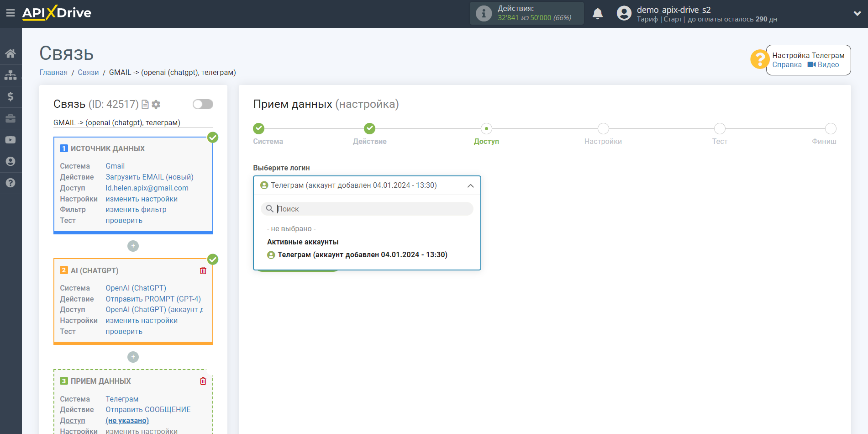Screen dimensions: 868x434
Task: Open the billing dollar sidebar icon
Action: [x=11, y=96]
